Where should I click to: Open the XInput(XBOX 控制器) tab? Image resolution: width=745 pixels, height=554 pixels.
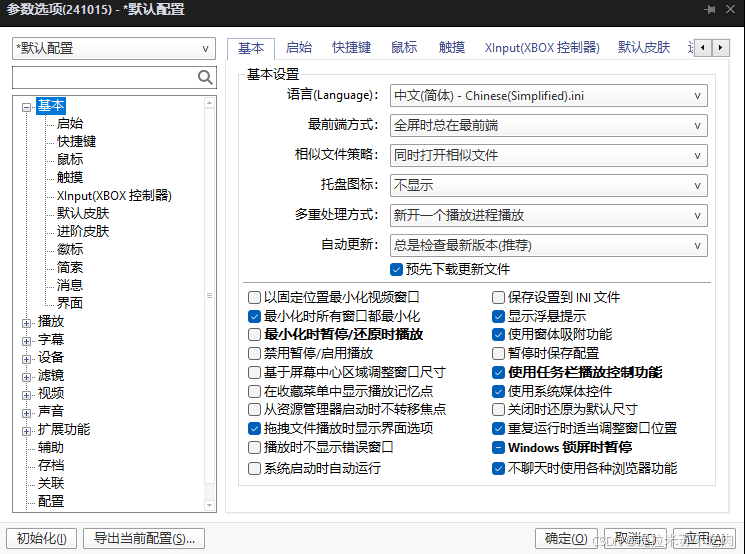click(x=542, y=48)
